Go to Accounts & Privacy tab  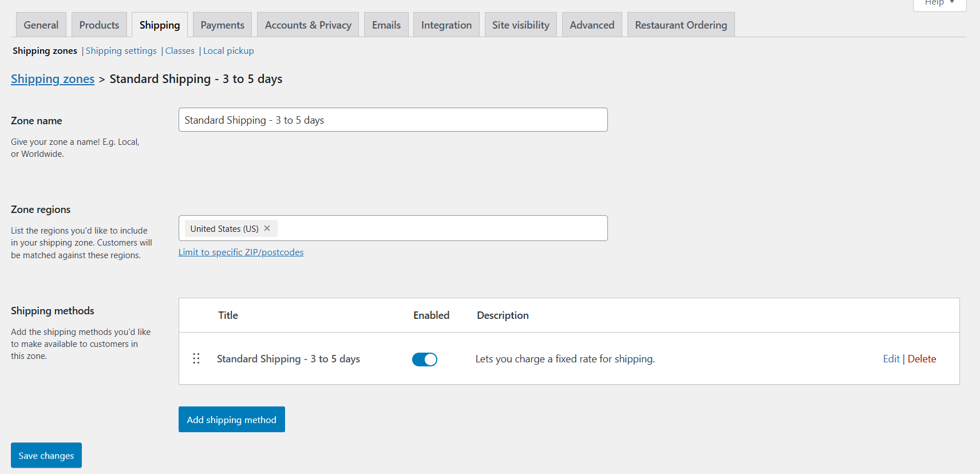pos(308,25)
